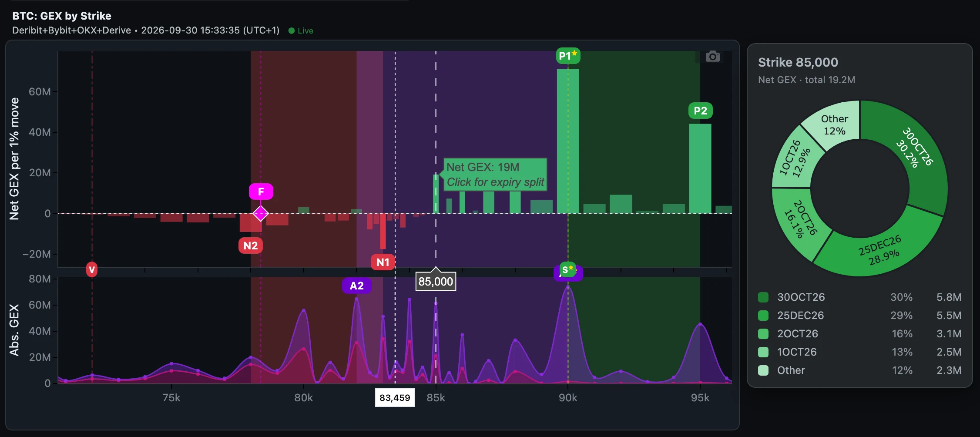Click the 16% share for 2OCT26
The width and height of the screenshot is (980, 437).
pos(902,334)
